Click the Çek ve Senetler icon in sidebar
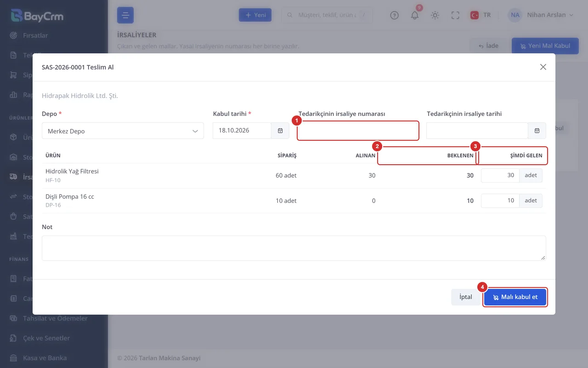 (x=14, y=338)
